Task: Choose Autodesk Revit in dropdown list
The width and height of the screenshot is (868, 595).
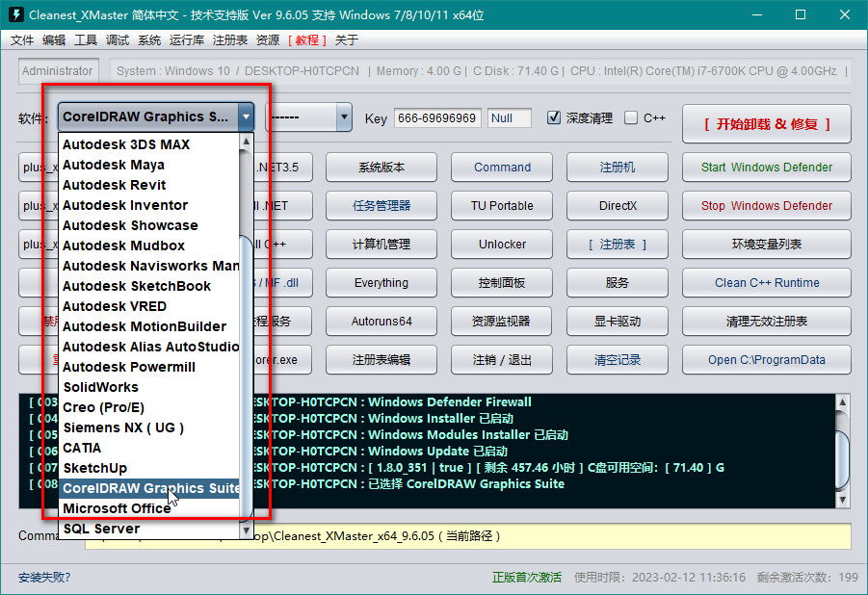Action: [149, 185]
